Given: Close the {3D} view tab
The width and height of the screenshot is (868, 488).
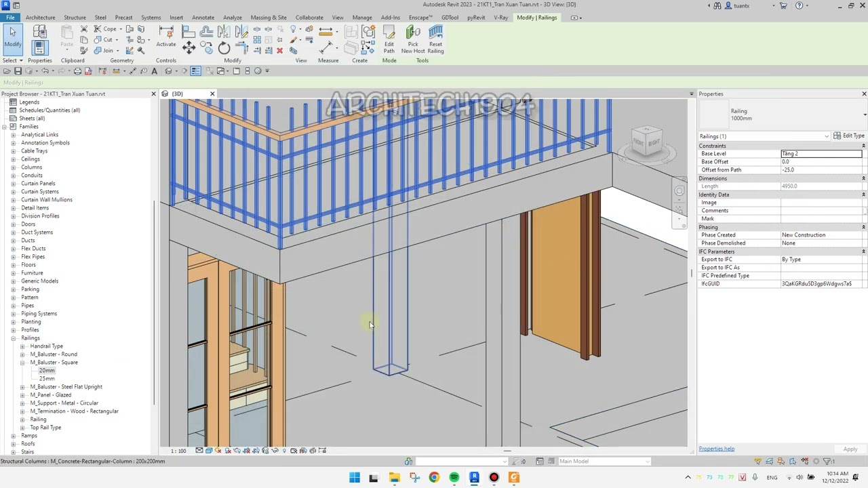Looking at the screenshot, I should click(x=212, y=94).
